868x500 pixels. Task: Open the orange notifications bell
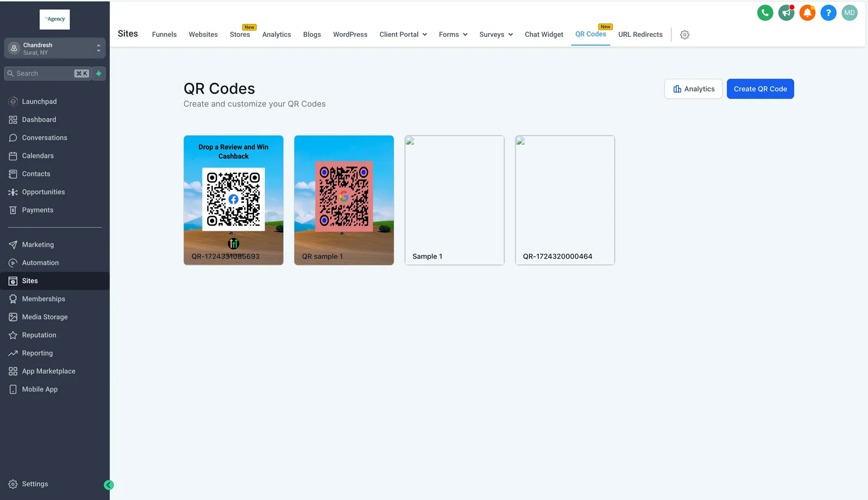coord(807,12)
